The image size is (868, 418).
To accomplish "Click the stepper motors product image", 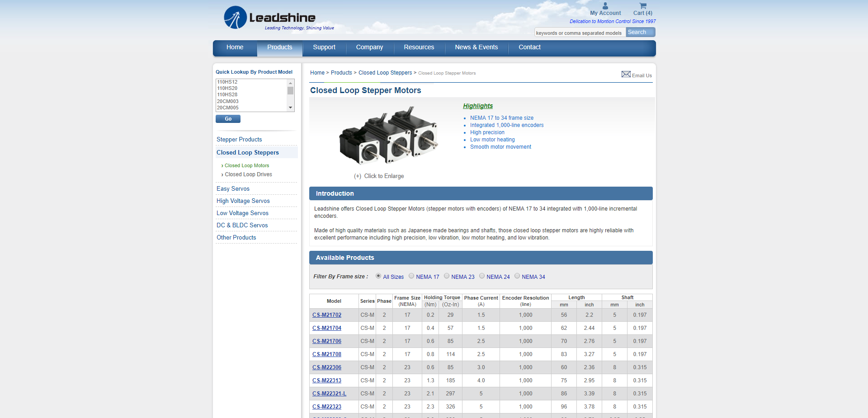I will coord(389,136).
